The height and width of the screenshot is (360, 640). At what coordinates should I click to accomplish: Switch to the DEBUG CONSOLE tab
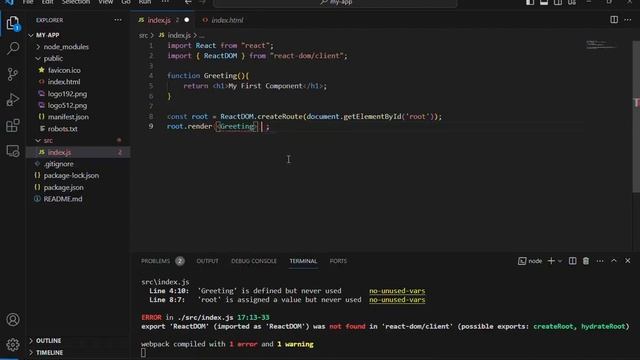point(253,261)
